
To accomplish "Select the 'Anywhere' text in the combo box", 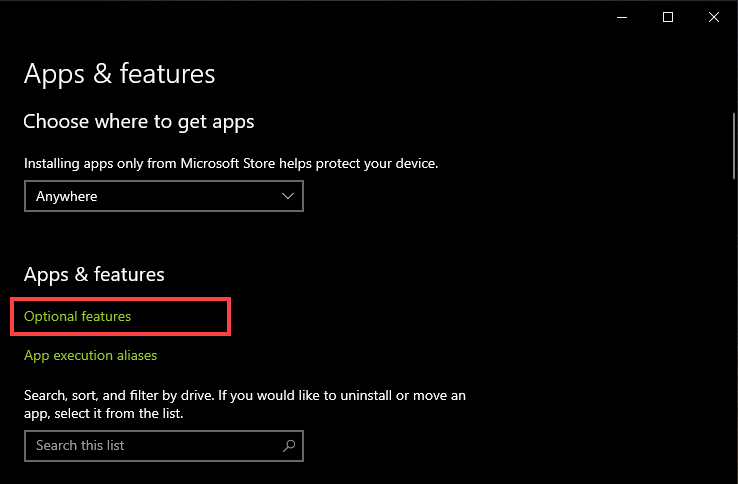I will 67,197.
